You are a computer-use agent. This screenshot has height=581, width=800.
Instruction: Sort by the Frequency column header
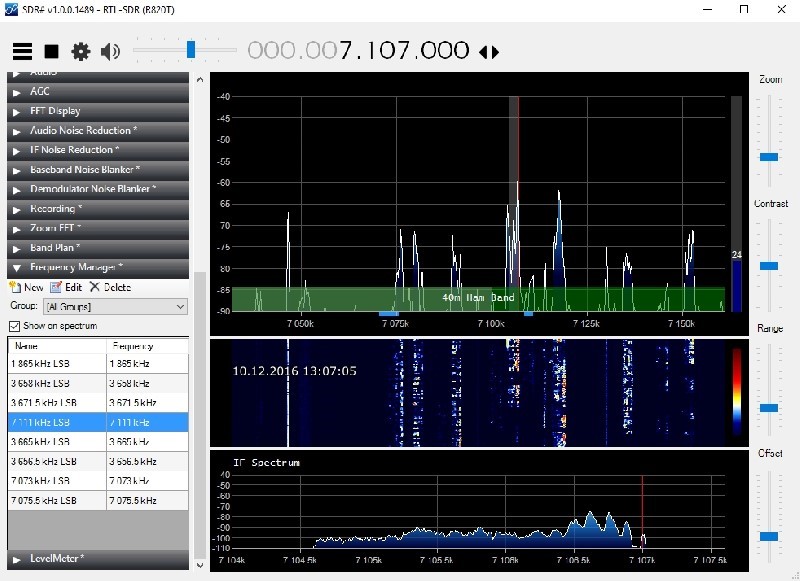click(x=147, y=346)
